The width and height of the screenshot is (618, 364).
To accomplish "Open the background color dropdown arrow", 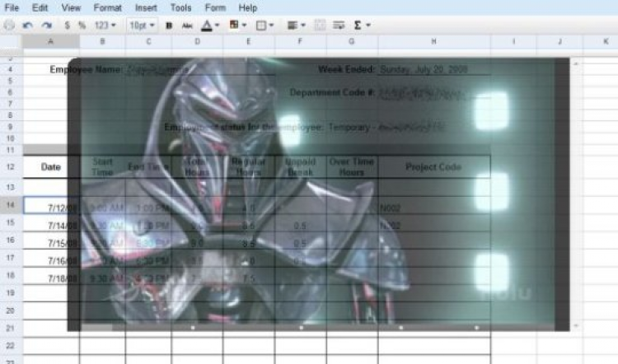I will coord(245,26).
